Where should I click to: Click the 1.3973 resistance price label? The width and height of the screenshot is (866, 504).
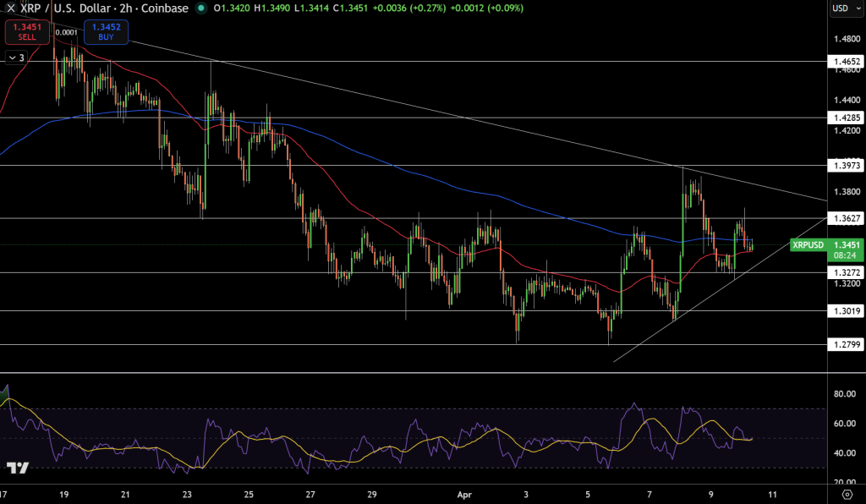tap(846, 166)
